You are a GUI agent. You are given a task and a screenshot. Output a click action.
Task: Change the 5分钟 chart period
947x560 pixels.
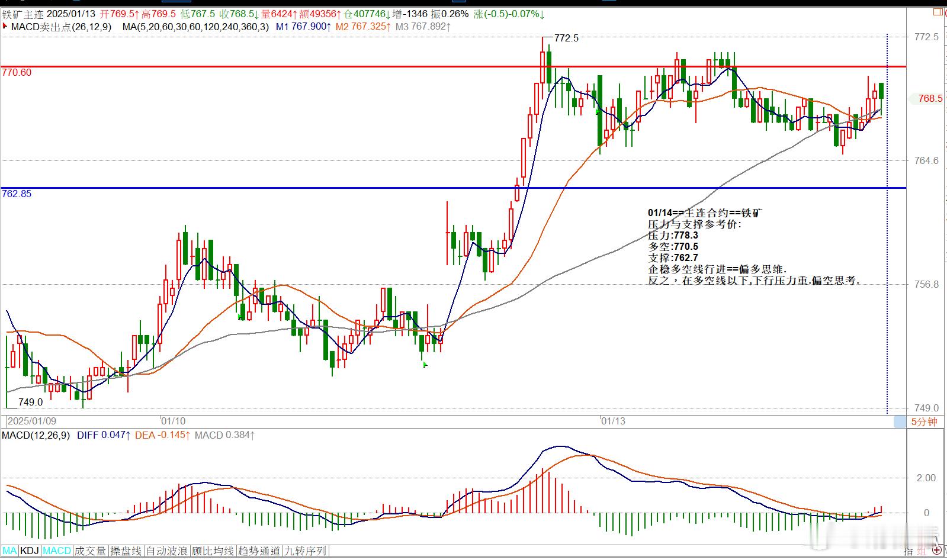click(924, 421)
